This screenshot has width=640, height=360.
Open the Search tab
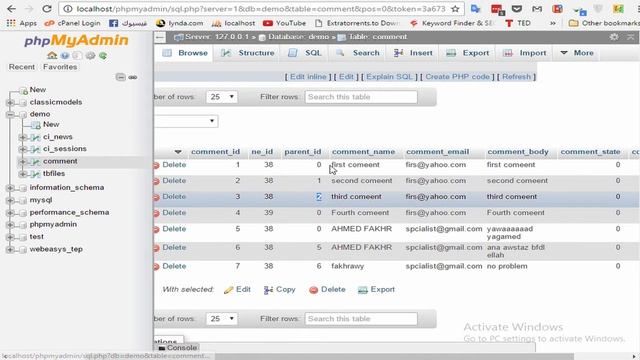pyautogui.click(x=358, y=53)
